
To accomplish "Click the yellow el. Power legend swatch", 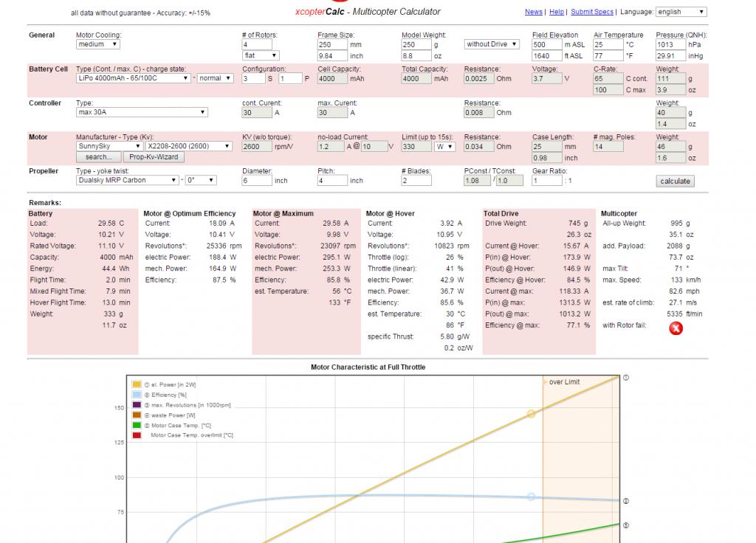I will point(137,384).
